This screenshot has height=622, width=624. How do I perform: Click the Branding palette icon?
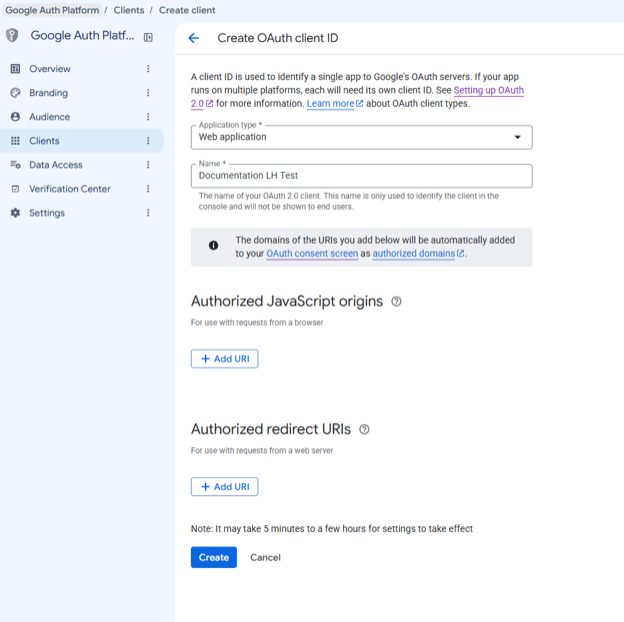pyautogui.click(x=15, y=93)
